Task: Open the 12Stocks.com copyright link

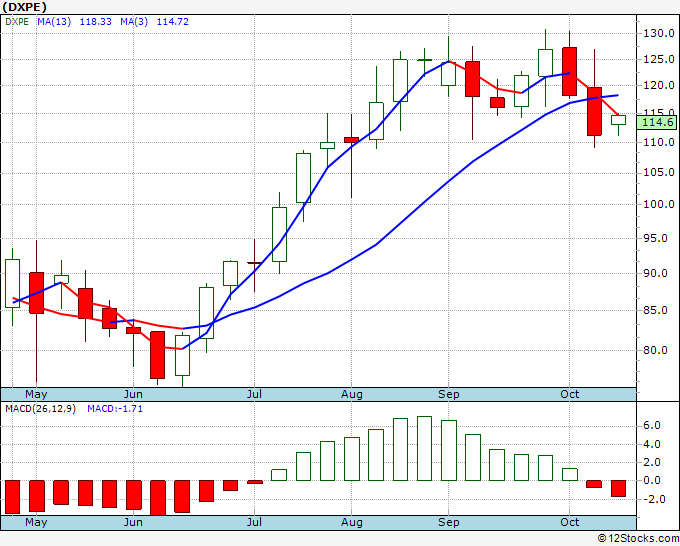Action: coord(638,538)
